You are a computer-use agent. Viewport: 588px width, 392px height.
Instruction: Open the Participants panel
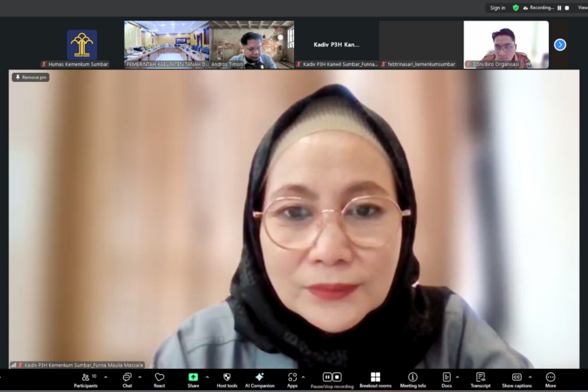click(85, 379)
